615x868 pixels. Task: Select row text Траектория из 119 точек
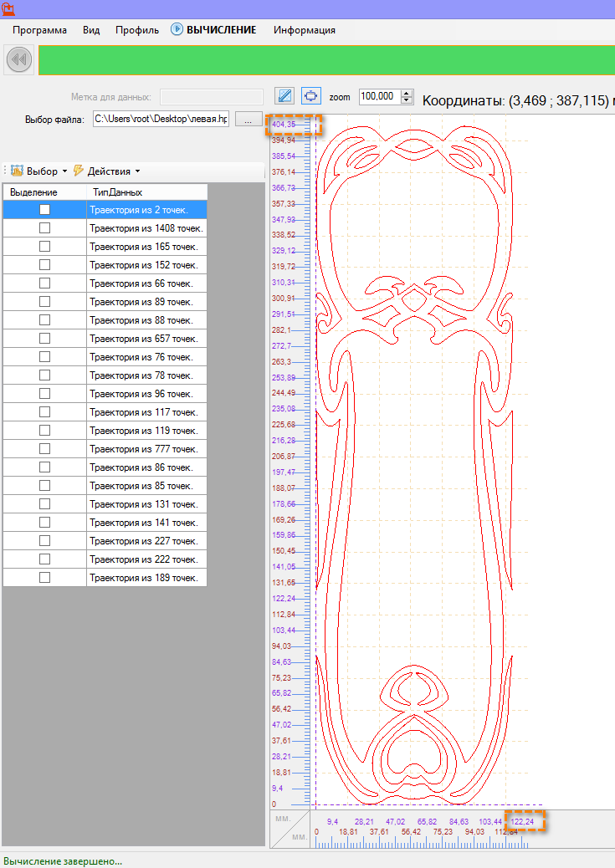[144, 430]
